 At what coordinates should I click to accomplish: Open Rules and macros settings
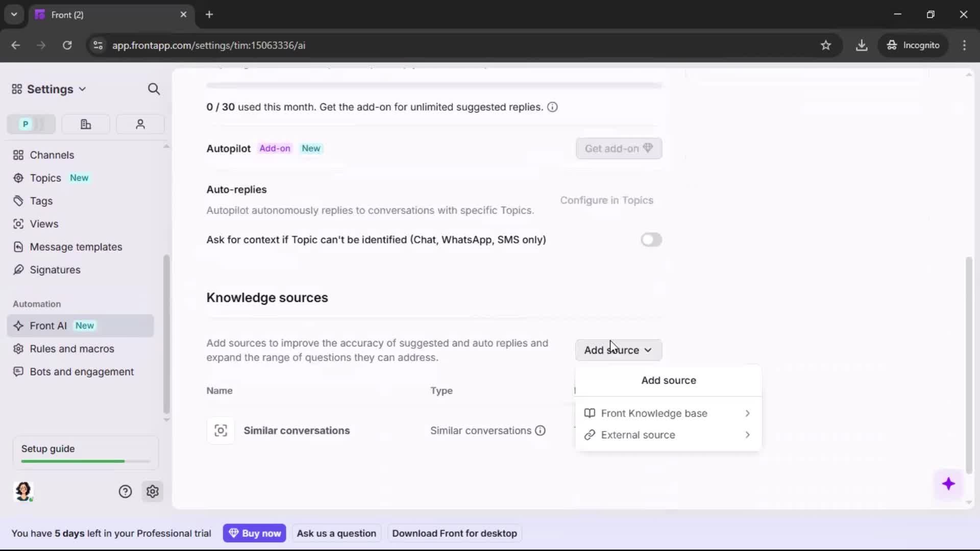pos(71,348)
